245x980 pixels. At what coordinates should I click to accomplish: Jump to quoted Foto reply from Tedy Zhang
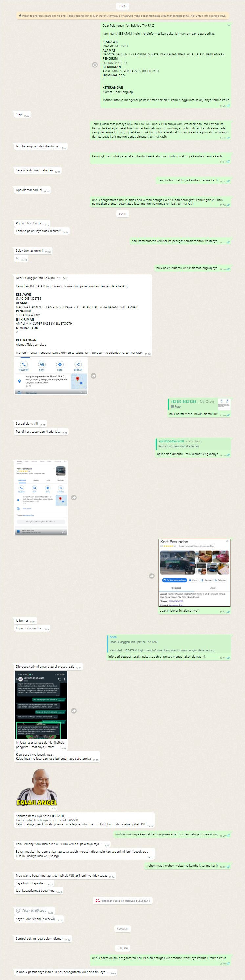tap(199, 404)
